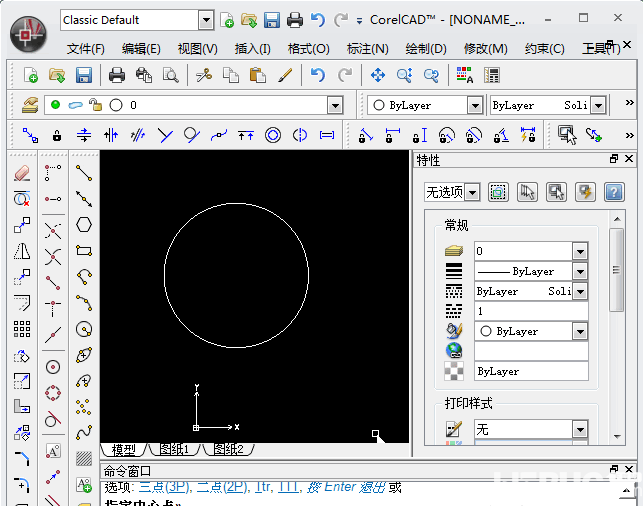
Task: Click the Help question mark in the Properties panel
Action: point(614,192)
